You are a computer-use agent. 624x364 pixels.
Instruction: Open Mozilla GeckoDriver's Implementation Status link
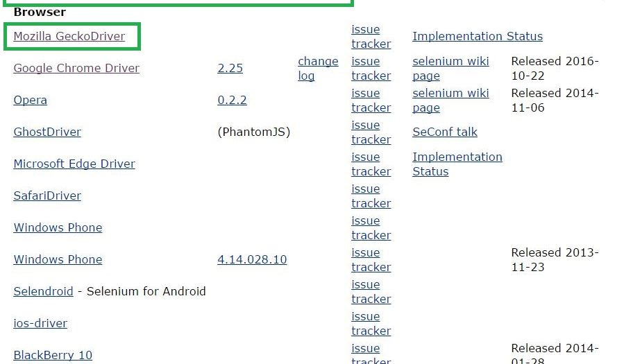tap(478, 36)
